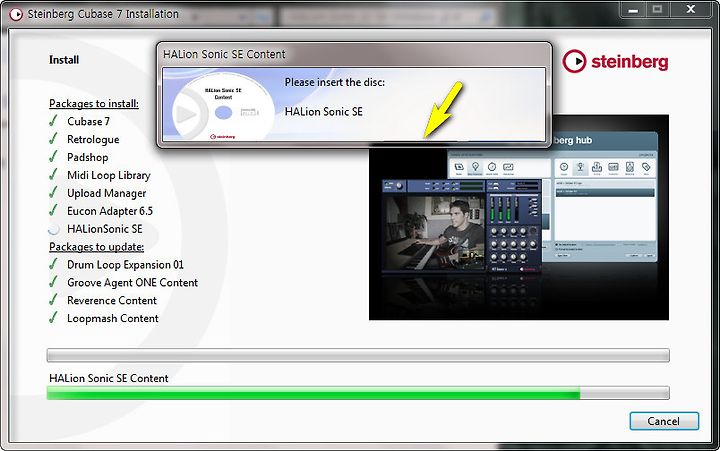
Task: Click the Retrologue checkmark
Action: click(53, 139)
